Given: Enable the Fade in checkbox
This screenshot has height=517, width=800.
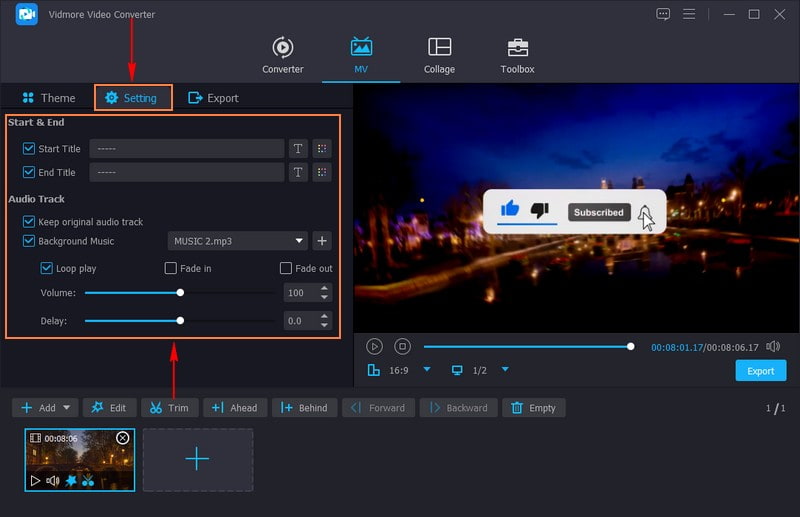Looking at the screenshot, I should tap(171, 269).
